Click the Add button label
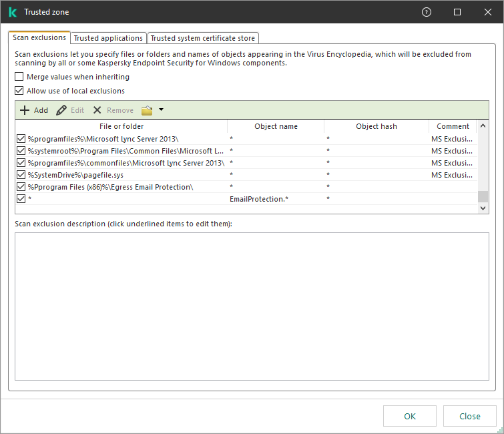The height and width of the screenshot is (434, 504). [41, 110]
